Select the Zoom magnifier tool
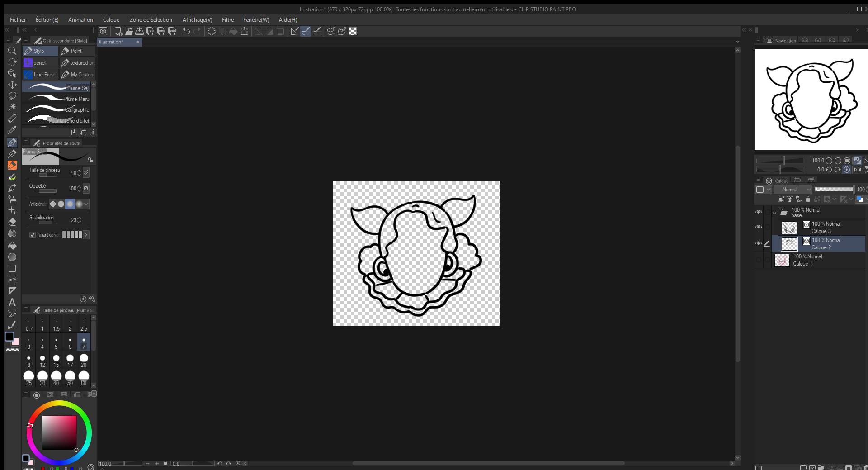Viewport: 868px width, 470px height. (12, 51)
